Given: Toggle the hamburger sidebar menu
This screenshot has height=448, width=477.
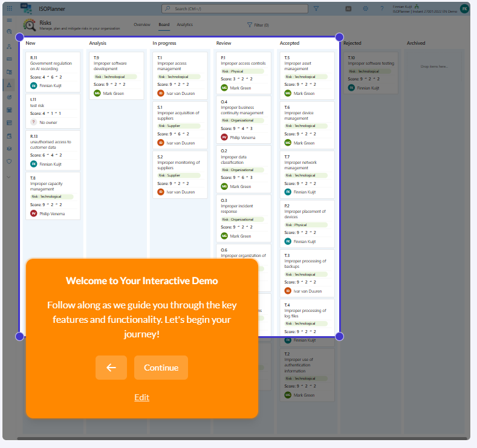Looking at the screenshot, I should (10, 20).
